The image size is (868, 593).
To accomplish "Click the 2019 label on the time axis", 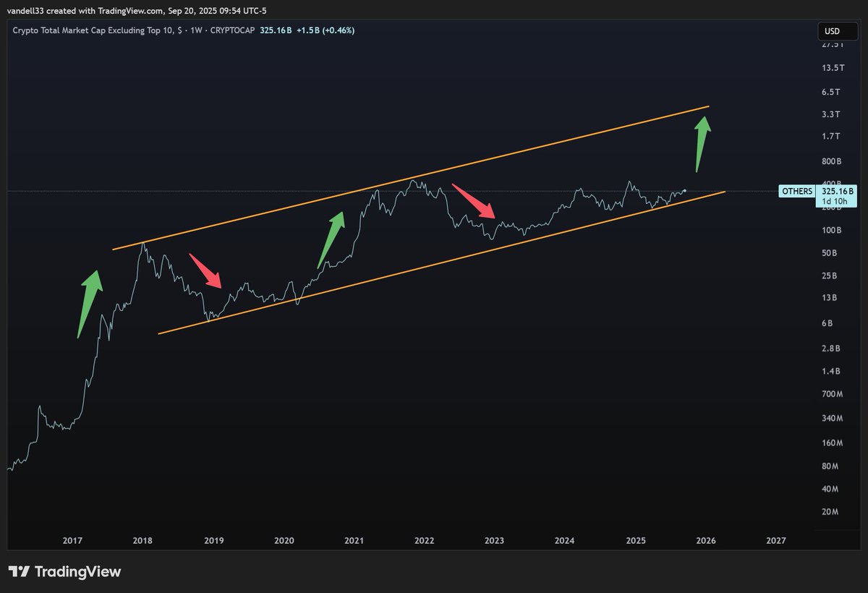I will coord(213,541).
